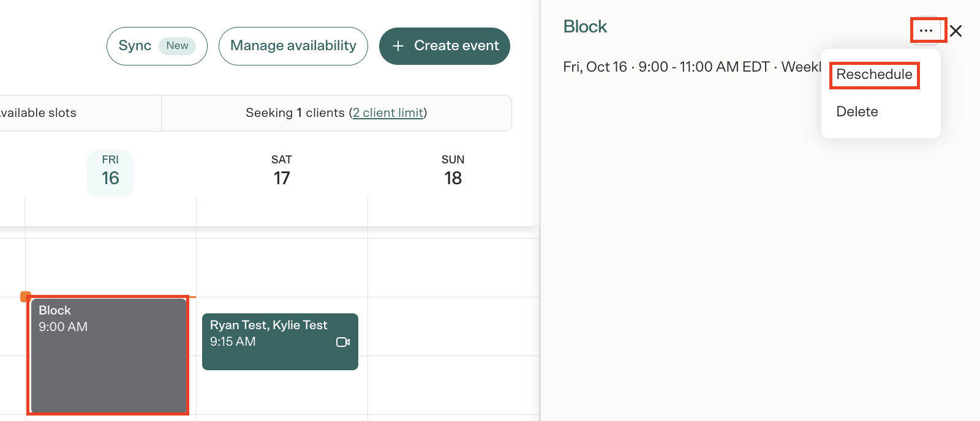The image size is (980, 421).
Task: Open the 2 client limit link
Action: (x=388, y=113)
